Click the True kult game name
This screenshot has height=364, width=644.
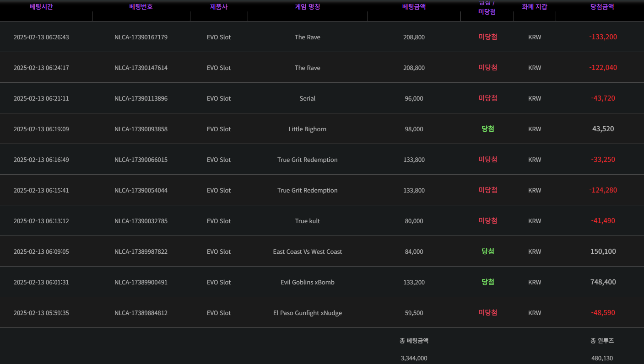[x=308, y=221]
